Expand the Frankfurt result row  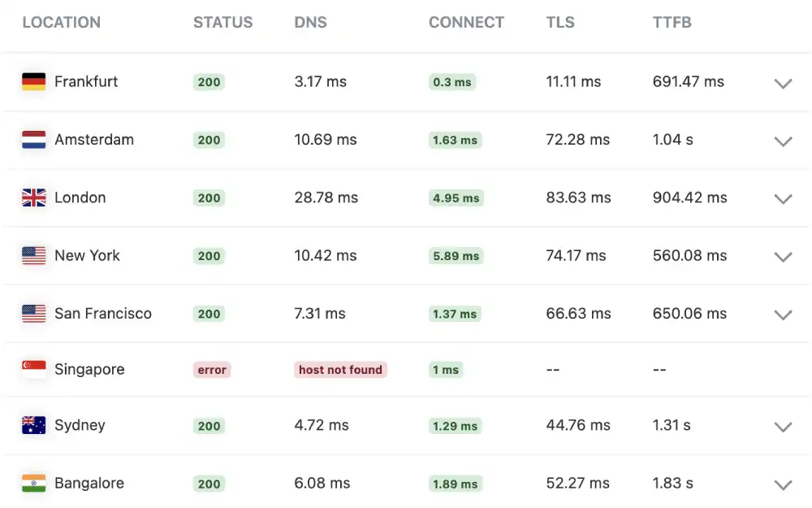point(783,84)
